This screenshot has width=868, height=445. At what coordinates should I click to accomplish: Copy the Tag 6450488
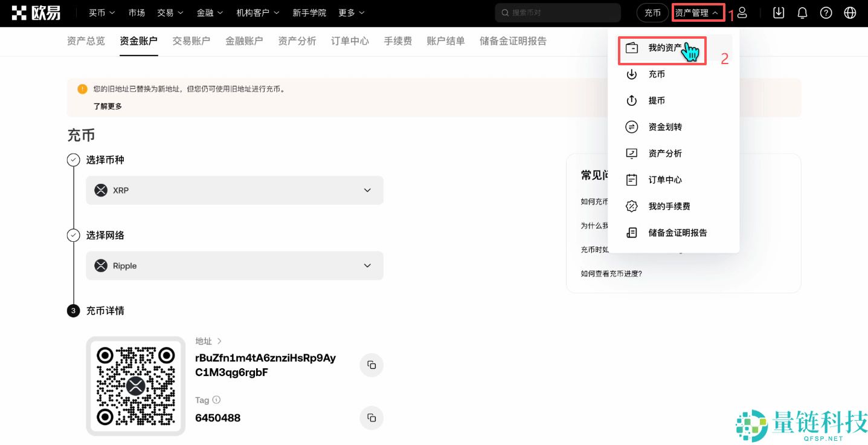click(371, 418)
